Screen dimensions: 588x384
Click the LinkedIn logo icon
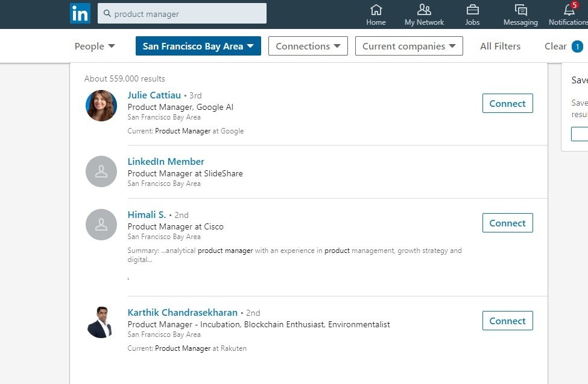point(80,13)
